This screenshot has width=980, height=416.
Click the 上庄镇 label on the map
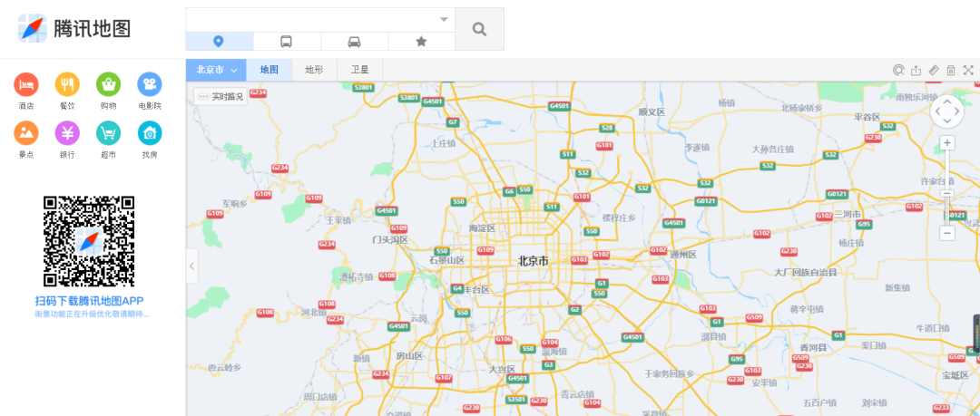[443, 143]
